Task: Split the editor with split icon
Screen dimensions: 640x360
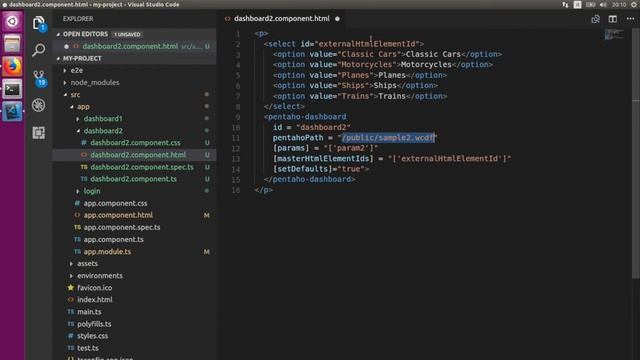Action: (x=613, y=19)
